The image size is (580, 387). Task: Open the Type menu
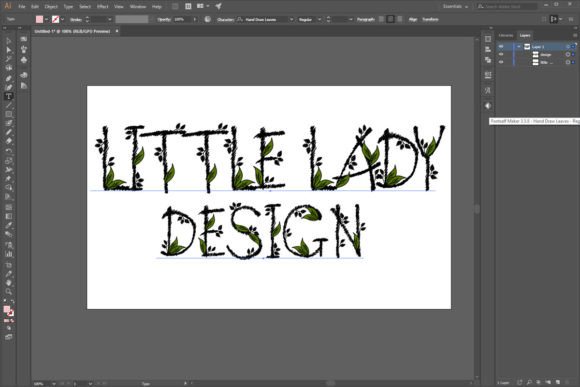coord(68,6)
